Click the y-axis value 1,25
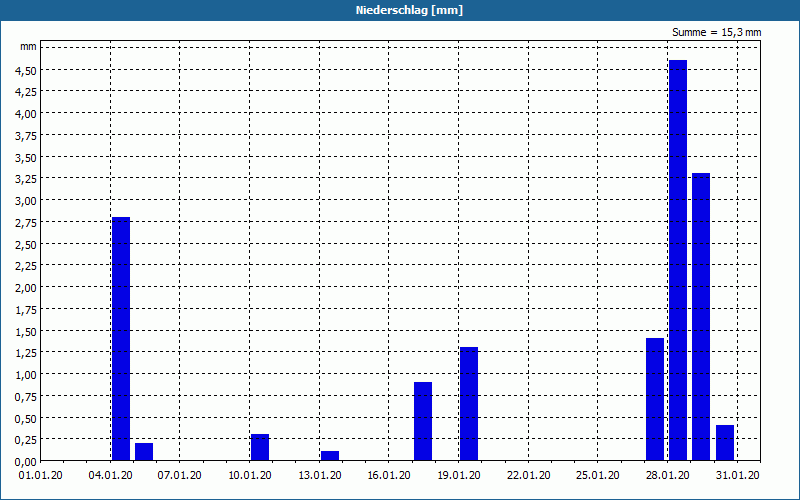This screenshot has height=500, width=800. click(26, 353)
